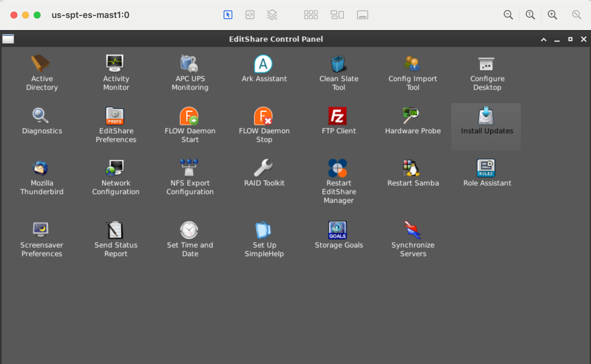Switch to grid view layout in the toolbar
This screenshot has width=591, height=364.
coord(311,14)
